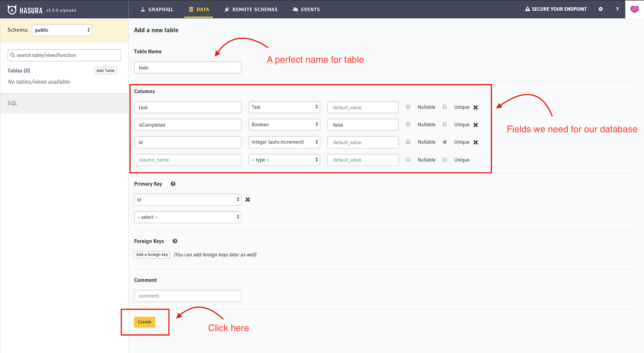Image resolution: width=644 pixels, height=353 pixels.
Task: Open Integer (auto-increment) type dropdown
Action: pyautogui.click(x=284, y=142)
